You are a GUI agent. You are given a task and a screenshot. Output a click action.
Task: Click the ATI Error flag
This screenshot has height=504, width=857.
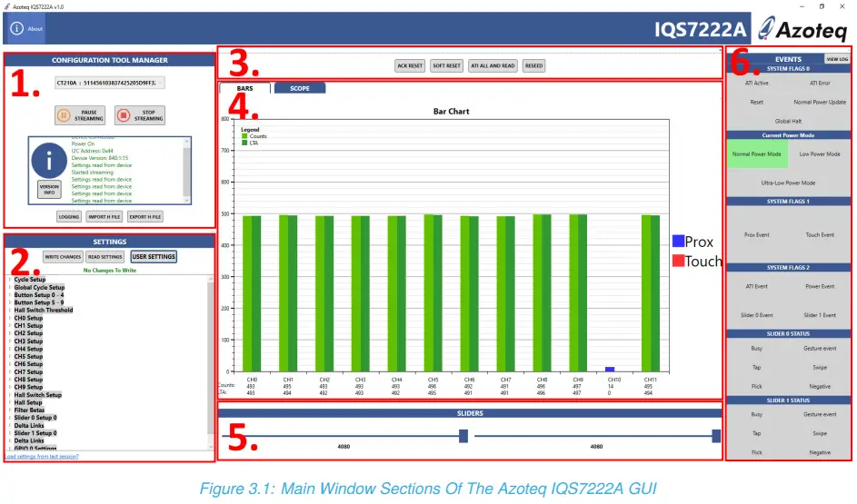pos(820,83)
